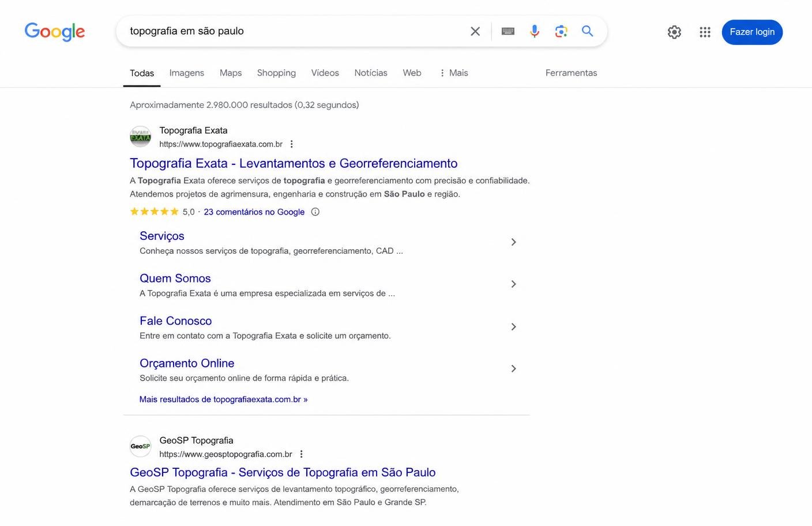Click info icon beside Google reviews
812x526 pixels.
[315, 212]
